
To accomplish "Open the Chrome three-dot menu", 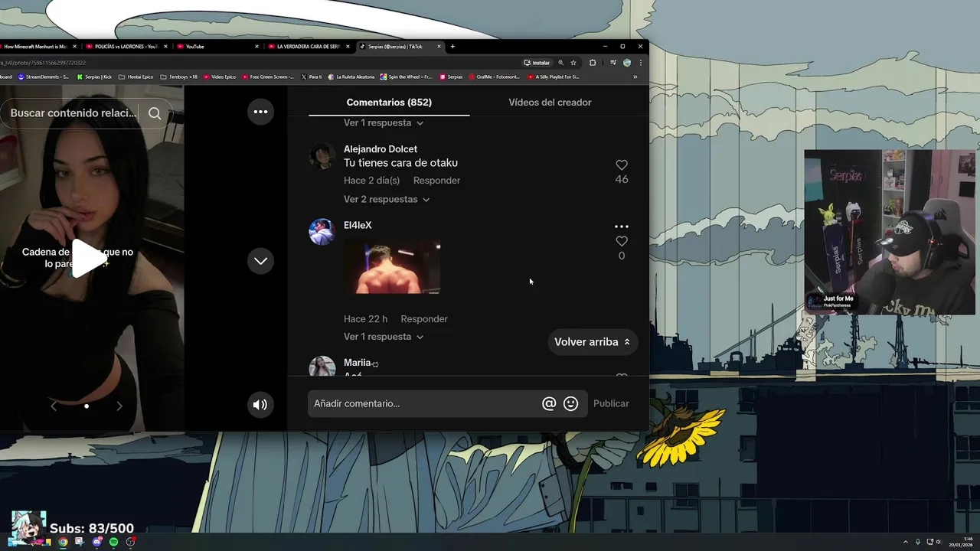I will [641, 63].
